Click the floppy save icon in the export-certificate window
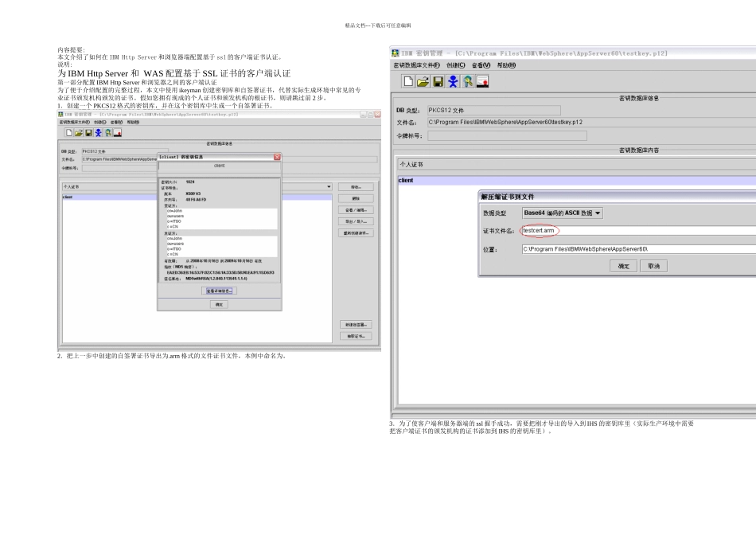This screenshot has width=756, height=535. [x=438, y=81]
